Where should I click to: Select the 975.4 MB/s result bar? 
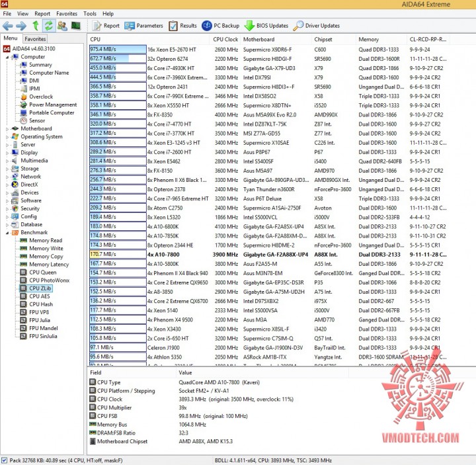point(118,49)
